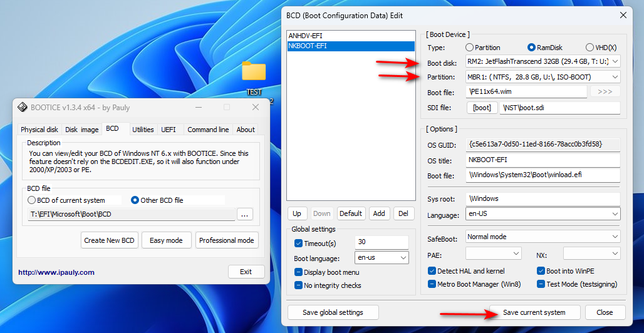Viewport: 644px width, 333px height.
Task: Click the Down button
Action: tap(321, 213)
